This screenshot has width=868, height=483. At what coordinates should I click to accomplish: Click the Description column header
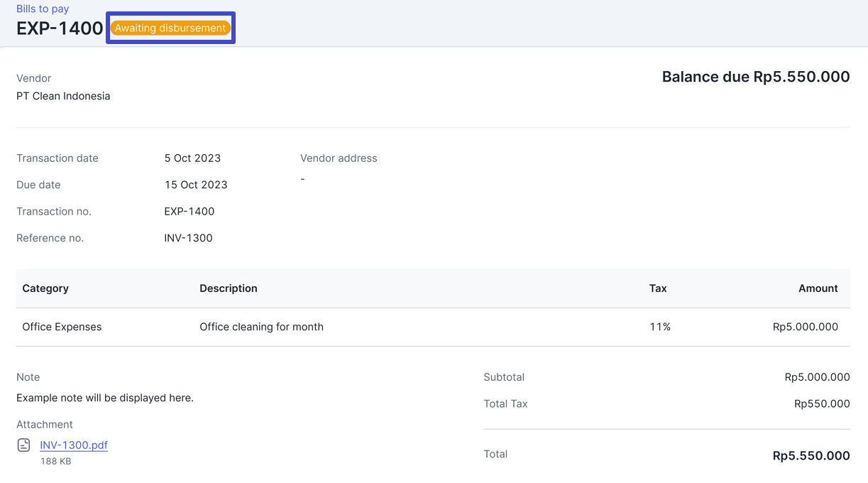coord(228,288)
